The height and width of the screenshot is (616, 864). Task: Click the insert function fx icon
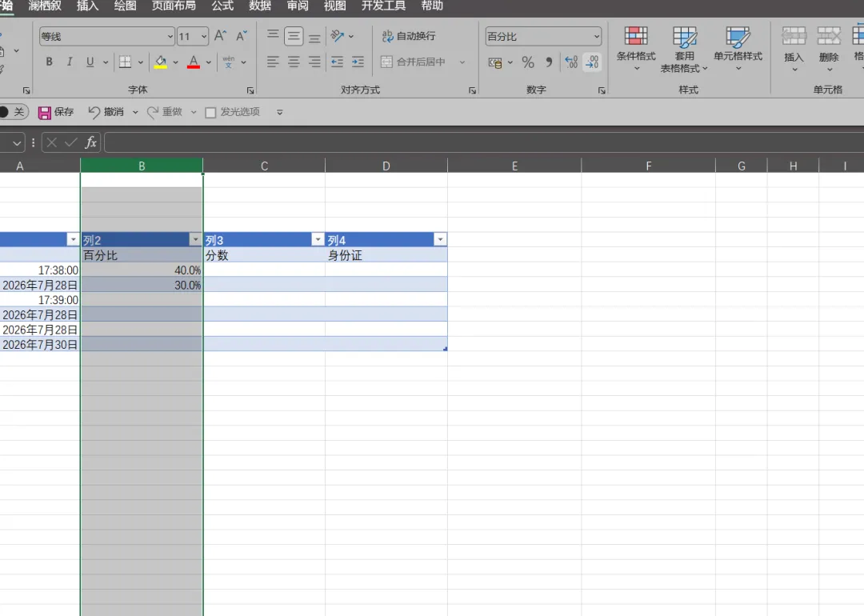coord(91,142)
